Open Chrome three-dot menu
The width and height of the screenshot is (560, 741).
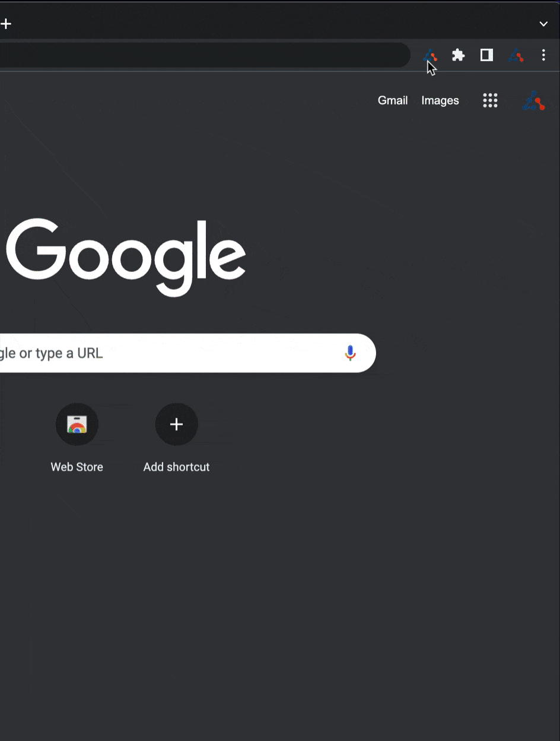click(543, 55)
